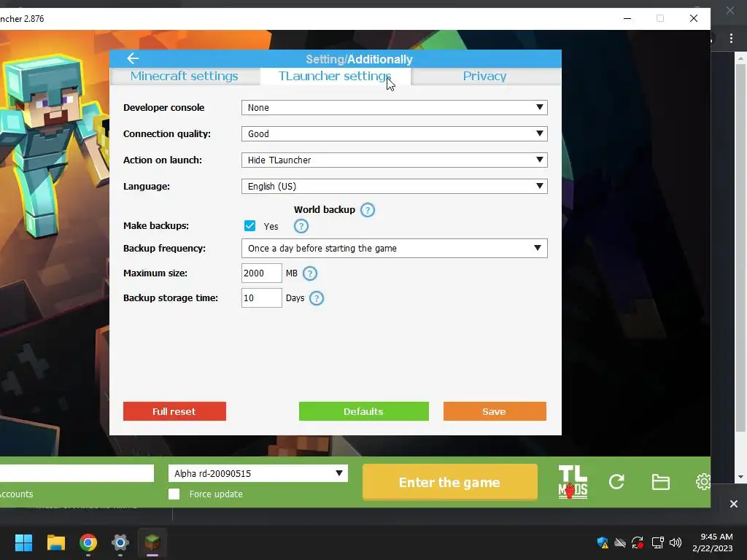Click the clock showing 9:45 AM
This screenshot has height=560, width=747.
[x=716, y=537]
